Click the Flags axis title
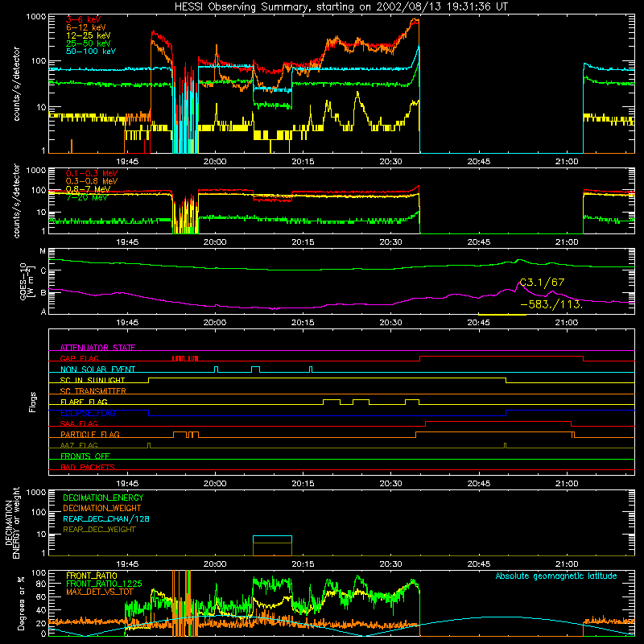The height and width of the screenshot is (644, 644). pos(33,402)
